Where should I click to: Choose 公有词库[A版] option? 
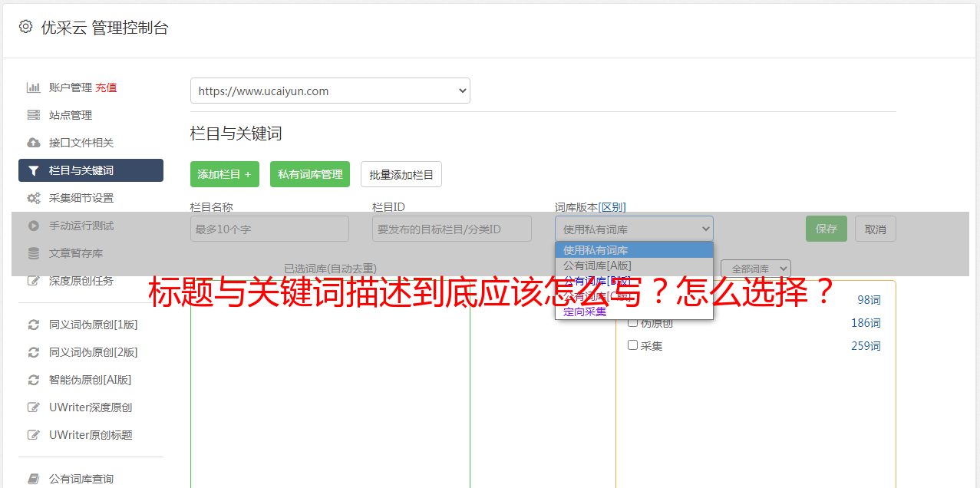coord(634,265)
